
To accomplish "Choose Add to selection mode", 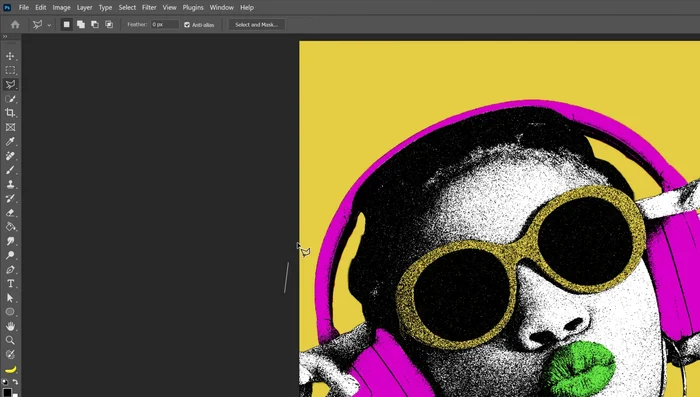I will tap(81, 25).
